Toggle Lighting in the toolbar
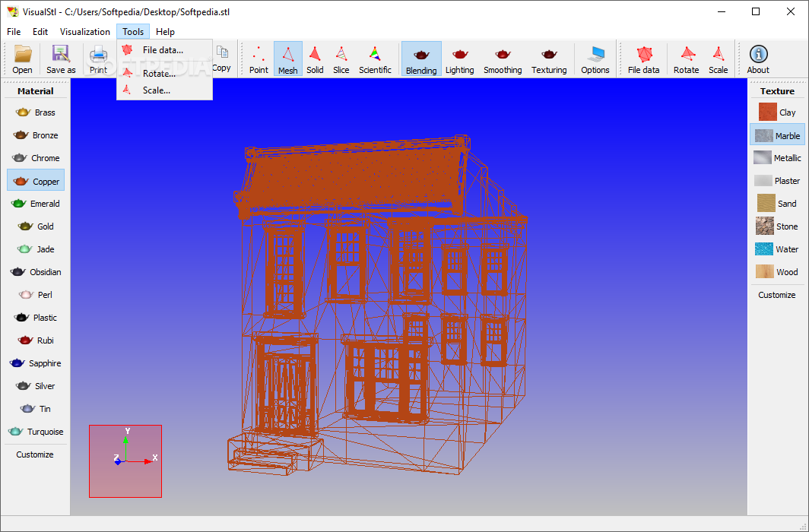This screenshot has width=809, height=532. pyautogui.click(x=460, y=59)
